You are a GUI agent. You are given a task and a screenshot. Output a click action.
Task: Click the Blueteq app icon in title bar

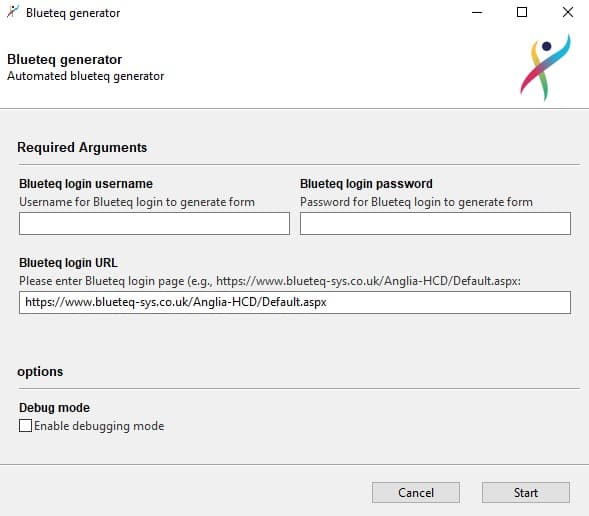pos(12,12)
